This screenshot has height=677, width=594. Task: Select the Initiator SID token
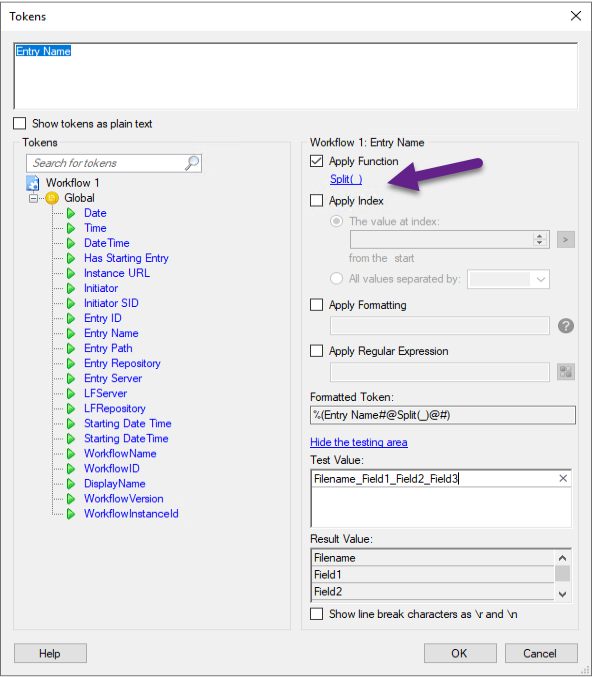click(x=111, y=303)
